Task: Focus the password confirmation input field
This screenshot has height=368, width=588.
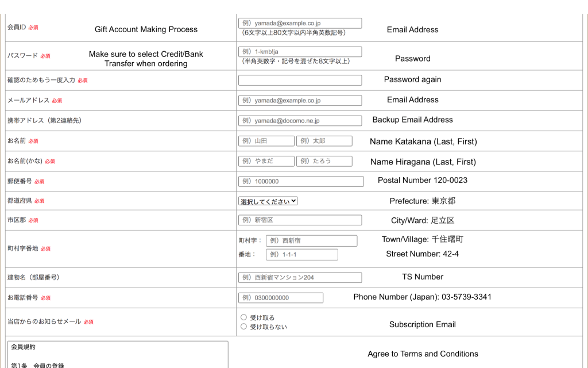Action: 300,80
